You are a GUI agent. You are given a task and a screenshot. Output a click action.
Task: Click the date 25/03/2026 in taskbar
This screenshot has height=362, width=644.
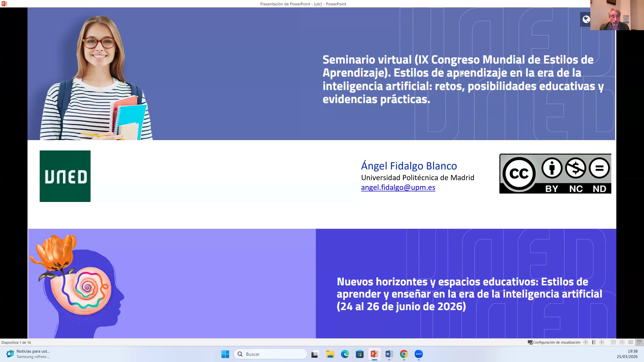click(627, 357)
